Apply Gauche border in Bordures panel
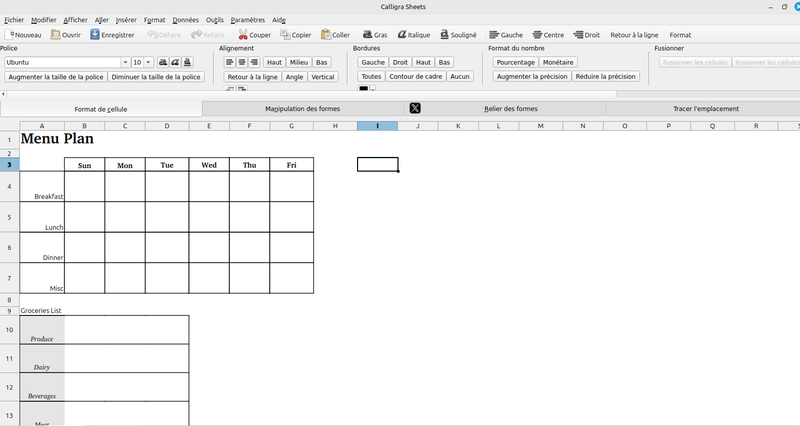 tap(373, 62)
